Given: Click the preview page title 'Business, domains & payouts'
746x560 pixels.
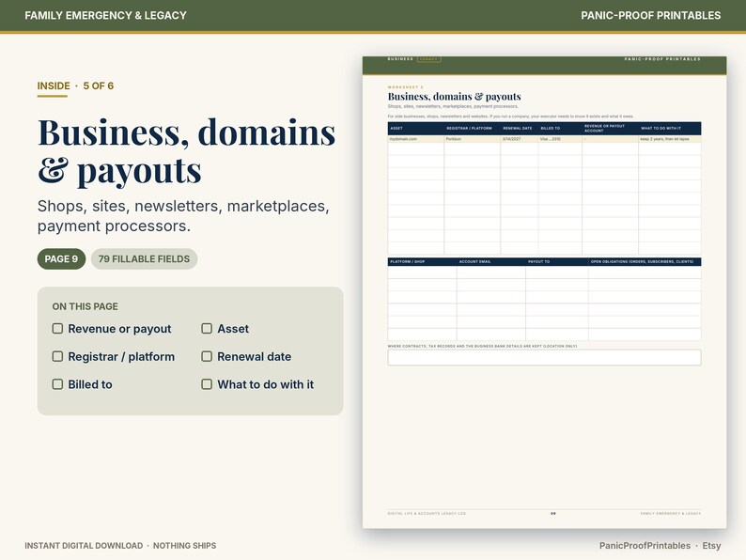Looking at the screenshot, I should pos(454,97).
